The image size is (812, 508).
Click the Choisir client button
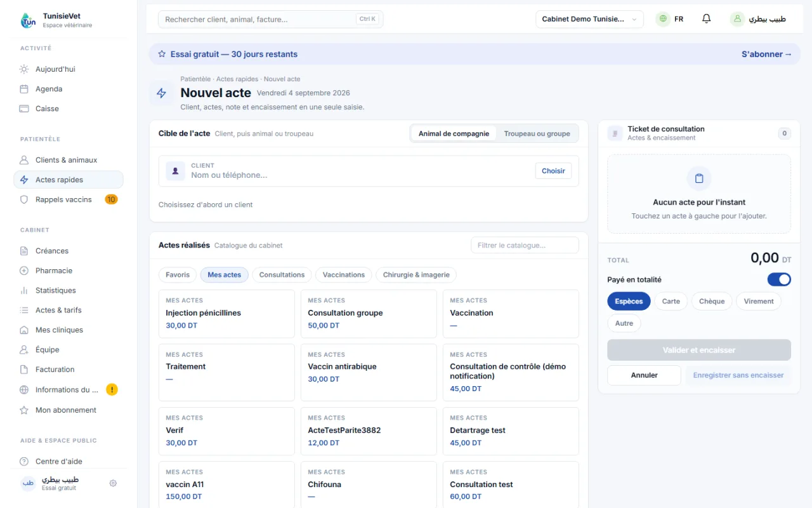553,171
